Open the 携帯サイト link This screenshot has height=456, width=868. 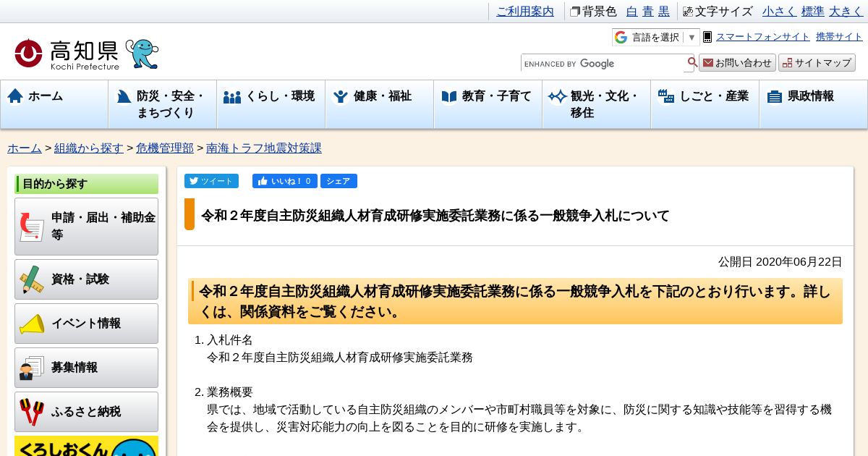(x=839, y=37)
